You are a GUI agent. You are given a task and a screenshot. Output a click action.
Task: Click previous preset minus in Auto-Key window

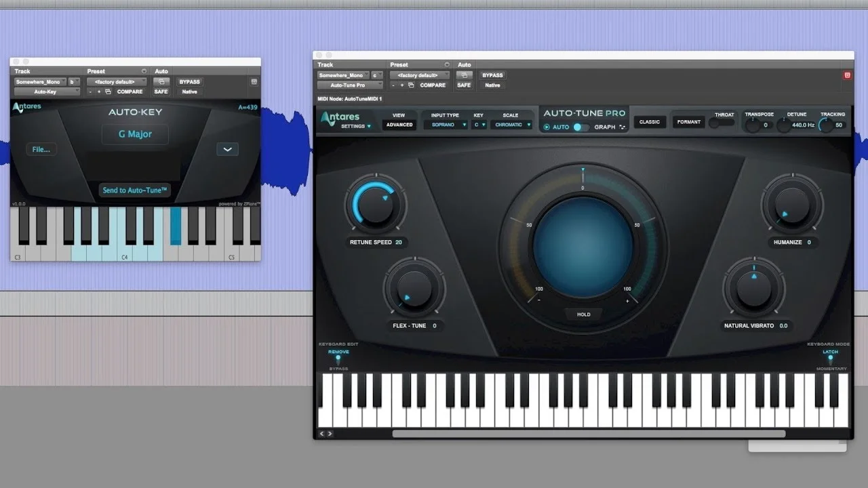(90, 92)
